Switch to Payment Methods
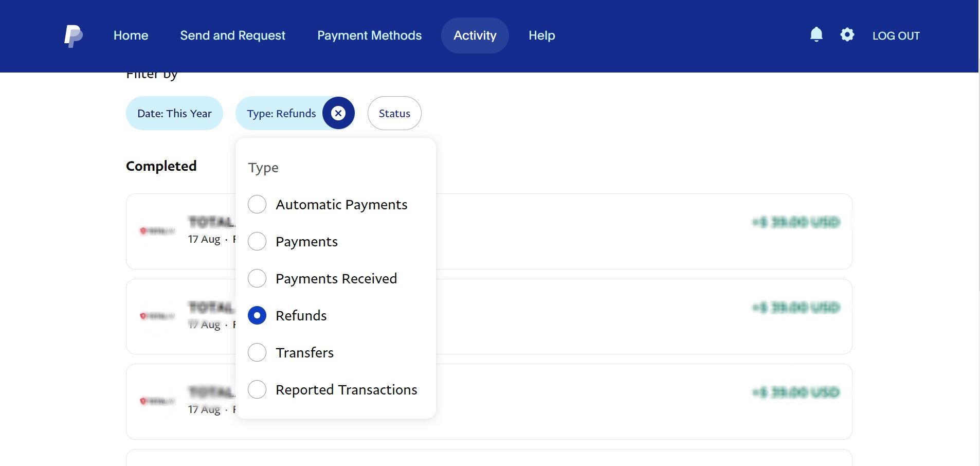 369,35
